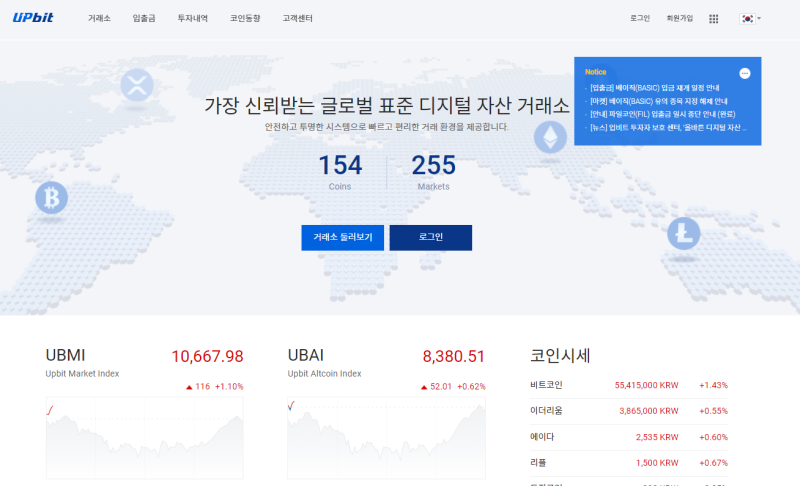Viewport: 800px width, 486px height.
Task: Click the Notice heading
Action: (x=595, y=72)
